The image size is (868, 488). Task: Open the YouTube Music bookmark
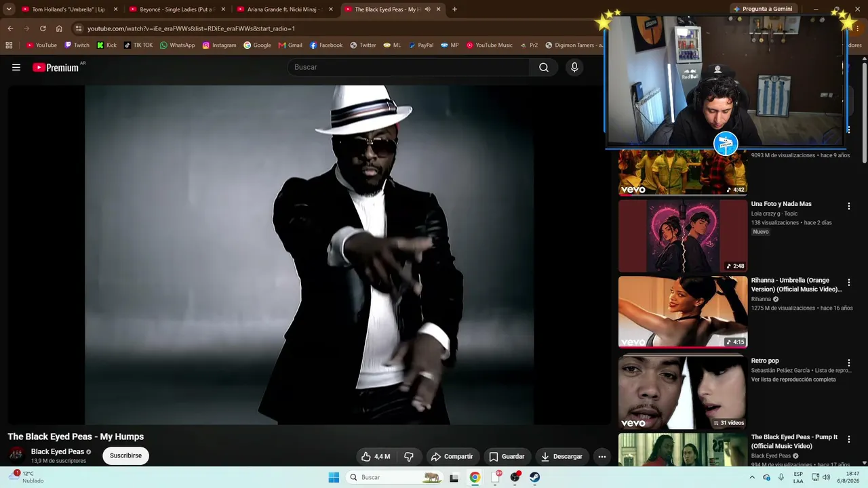coord(490,45)
